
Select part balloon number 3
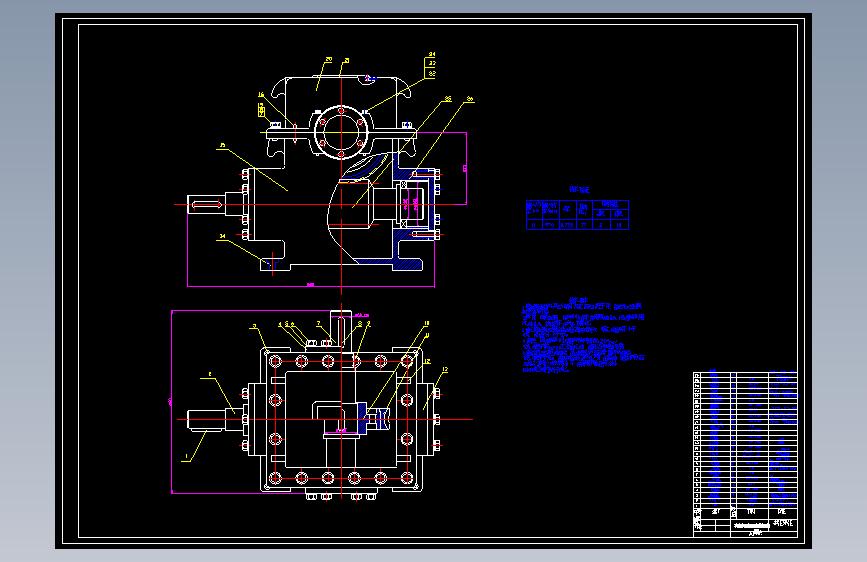click(254, 326)
